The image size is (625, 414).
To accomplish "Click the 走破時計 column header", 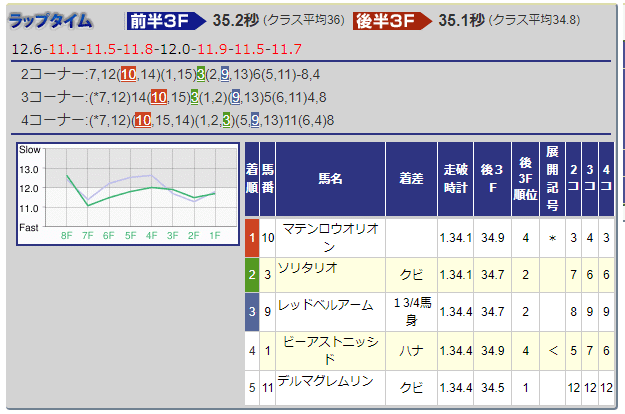I will point(456,179).
